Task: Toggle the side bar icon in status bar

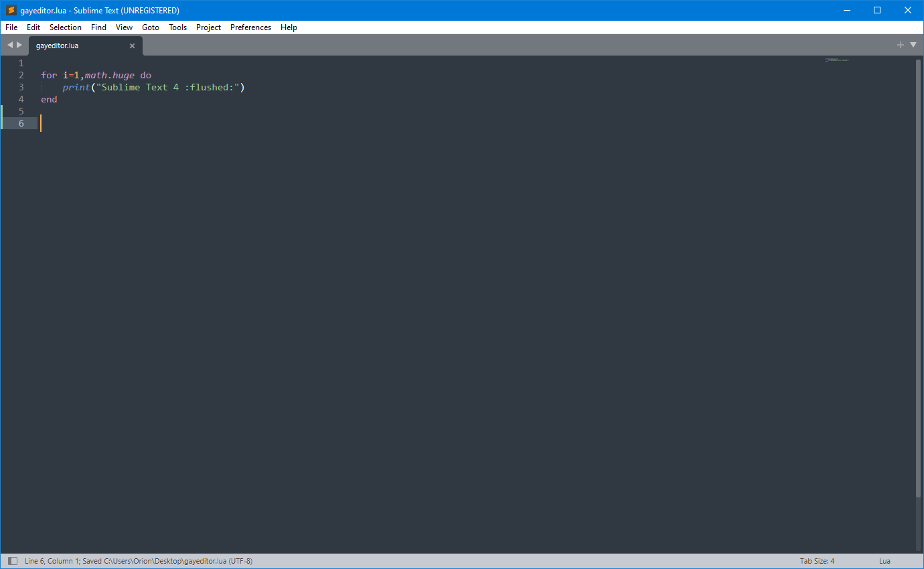Action: tap(12, 561)
